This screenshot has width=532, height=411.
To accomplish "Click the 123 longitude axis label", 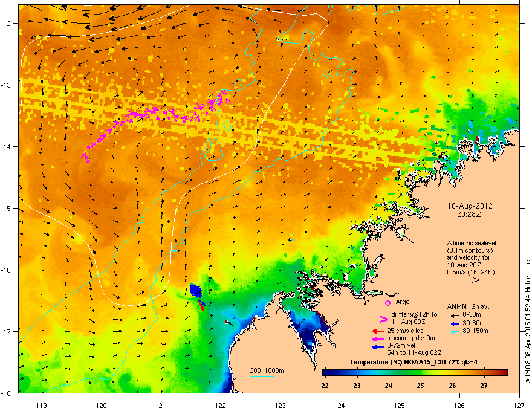I will pos(281,406).
